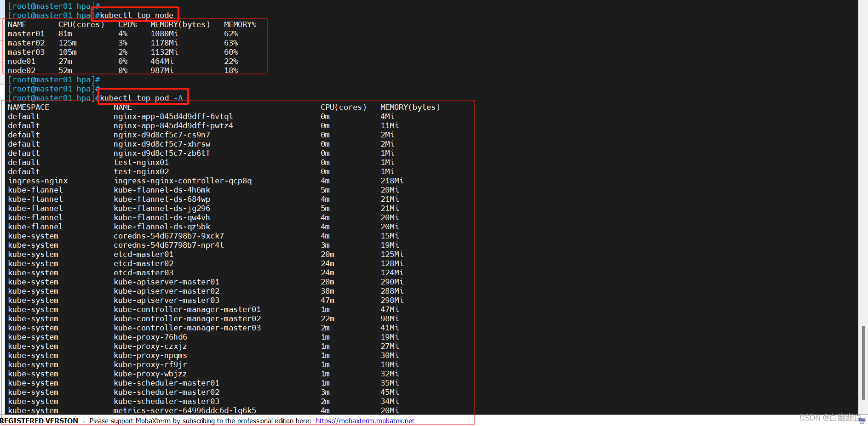The image size is (868, 426).
Task: Click pod 'kube-proxy-czxjz'
Action: coord(150,346)
